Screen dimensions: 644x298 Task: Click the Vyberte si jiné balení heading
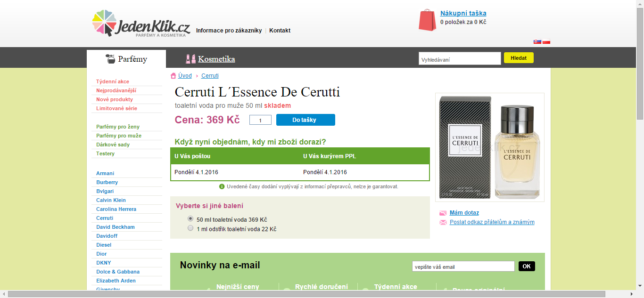click(210, 206)
